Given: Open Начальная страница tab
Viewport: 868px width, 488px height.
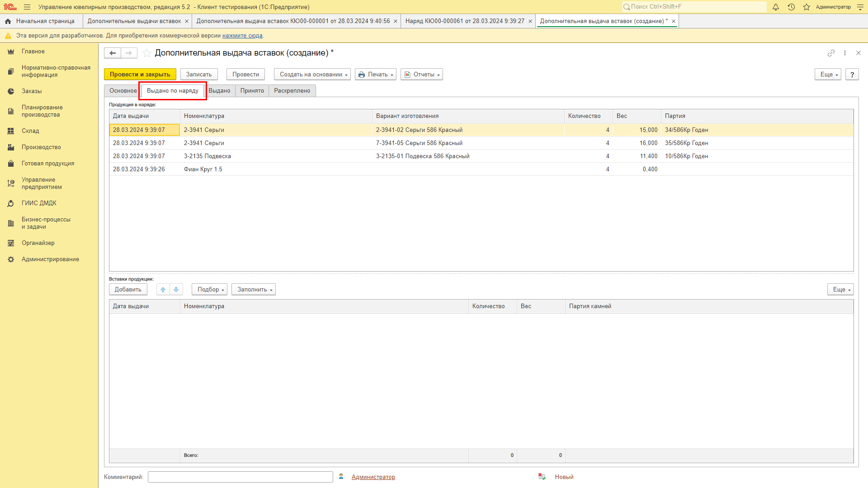Looking at the screenshot, I should 40,21.
